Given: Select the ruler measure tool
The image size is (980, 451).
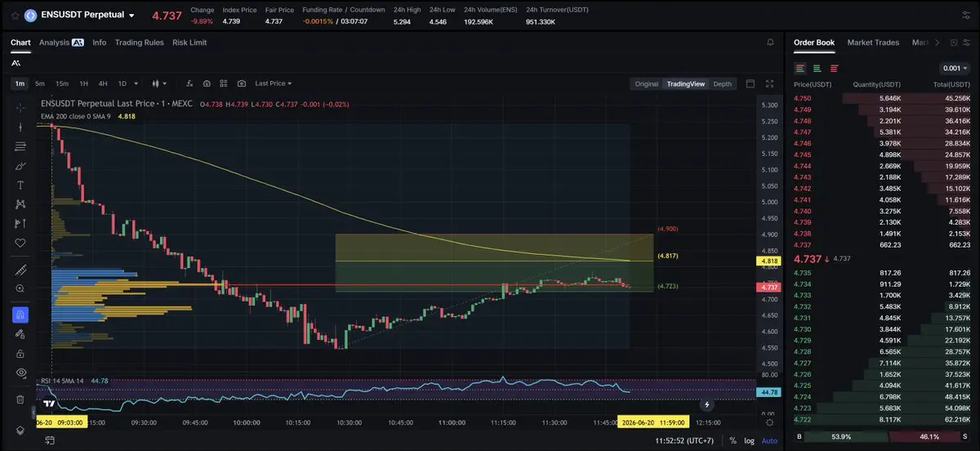Looking at the screenshot, I should [x=20, y=270].
